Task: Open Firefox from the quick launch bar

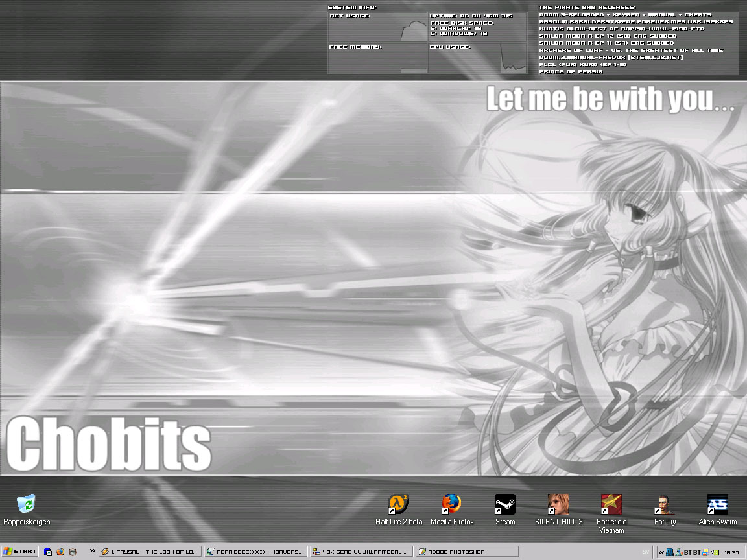Action: (x=60, y=552)
